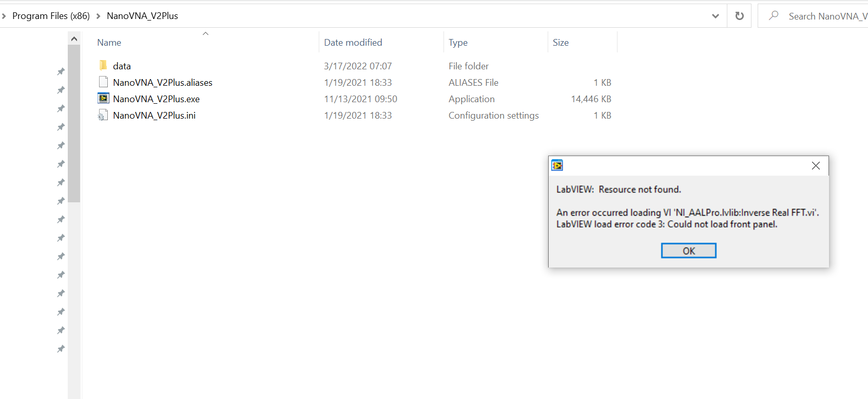The image size is (868, 399).
Task: Select the data folder icon
Action: pyautogui.click(x=103, y=65)
